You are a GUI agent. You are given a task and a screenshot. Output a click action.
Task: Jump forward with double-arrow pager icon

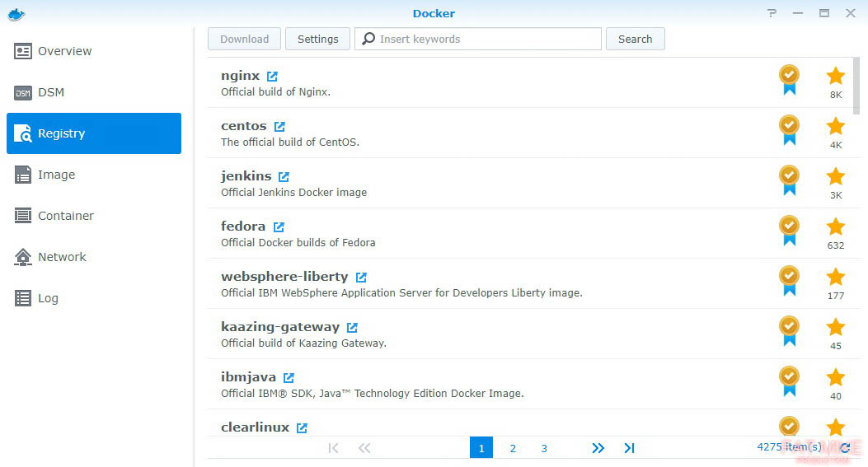[598, 448]
